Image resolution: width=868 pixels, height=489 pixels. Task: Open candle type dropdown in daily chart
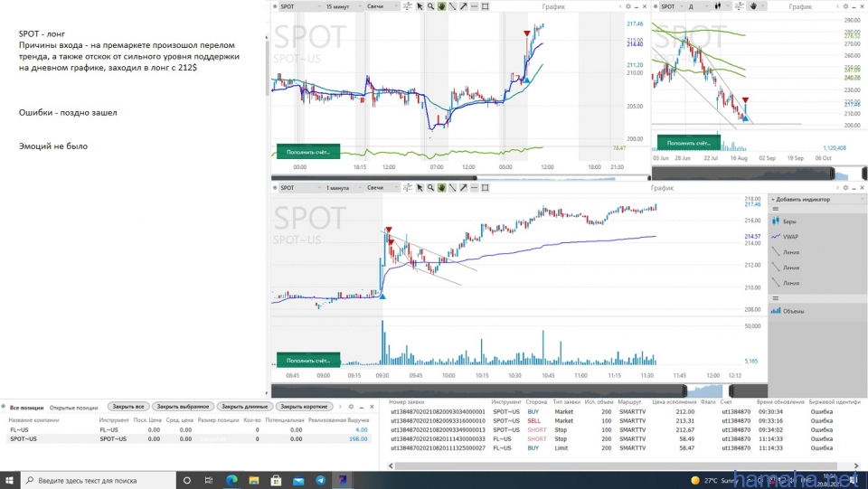pyautogui.click(x=722, y=6)
